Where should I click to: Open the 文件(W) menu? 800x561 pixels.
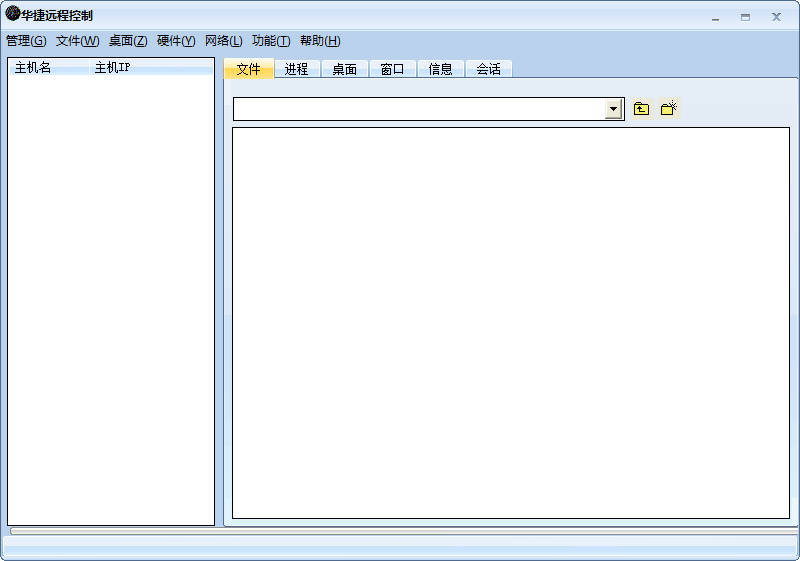tap(78, 41)
